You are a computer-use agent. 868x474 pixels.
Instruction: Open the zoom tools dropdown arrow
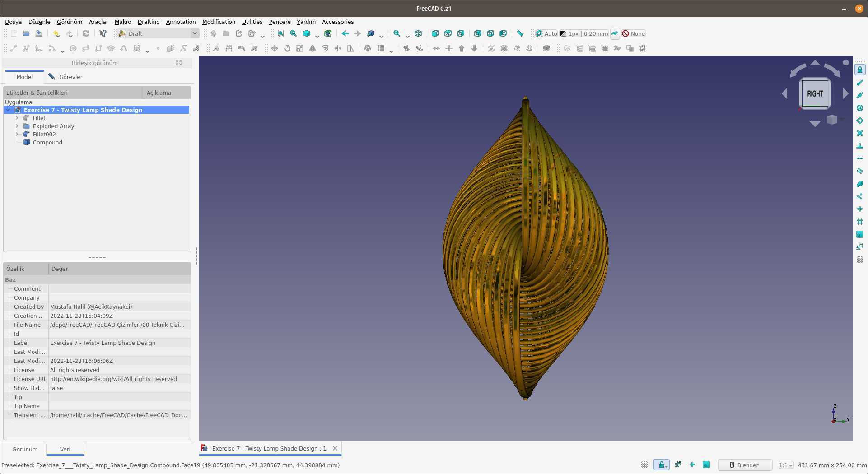click(407, 36)
